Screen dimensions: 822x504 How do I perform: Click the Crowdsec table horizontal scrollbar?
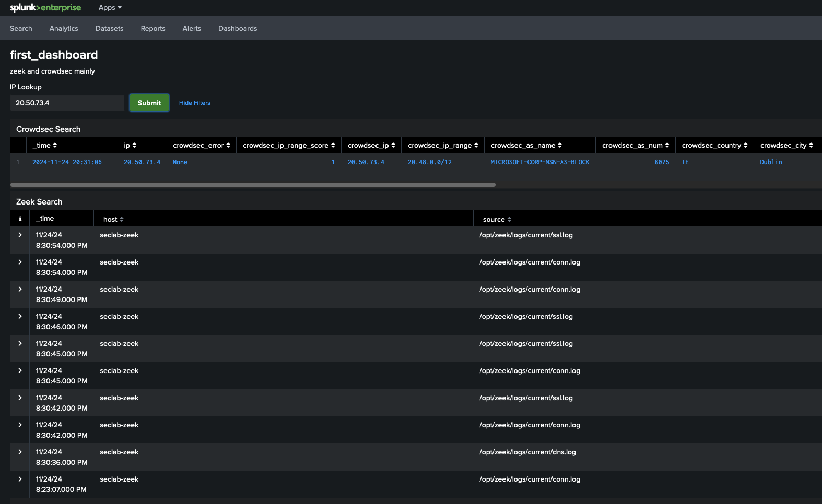tap(253, 185)
